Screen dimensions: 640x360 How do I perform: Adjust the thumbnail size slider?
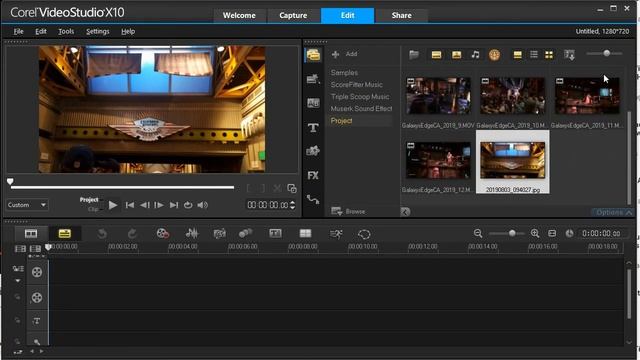607,53
